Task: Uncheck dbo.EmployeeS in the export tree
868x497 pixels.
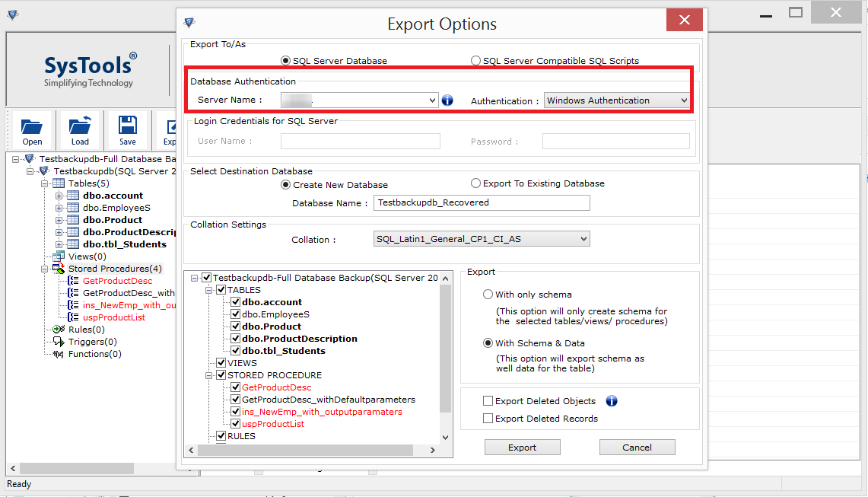Action: (x=235, y=314)
